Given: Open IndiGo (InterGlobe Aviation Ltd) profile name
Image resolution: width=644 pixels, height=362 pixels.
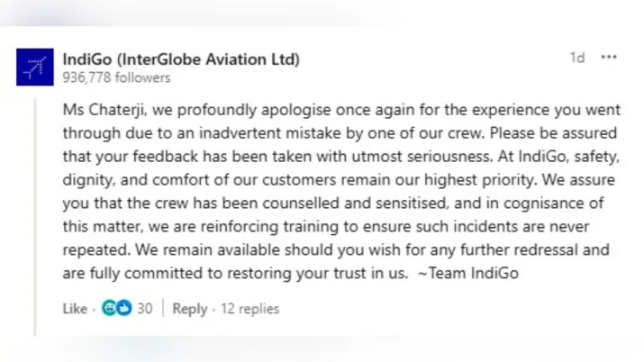Looking at the screenshot, I should 181,59.
